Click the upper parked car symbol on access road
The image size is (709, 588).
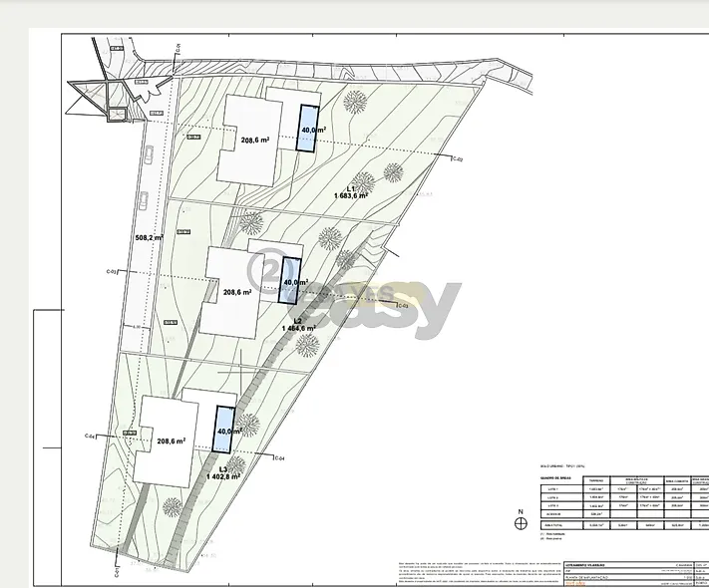click(x=149, y=155)
